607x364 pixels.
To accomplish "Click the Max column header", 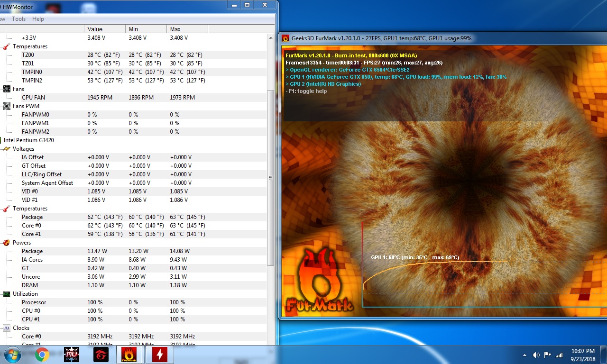I will tap(187, 29).
